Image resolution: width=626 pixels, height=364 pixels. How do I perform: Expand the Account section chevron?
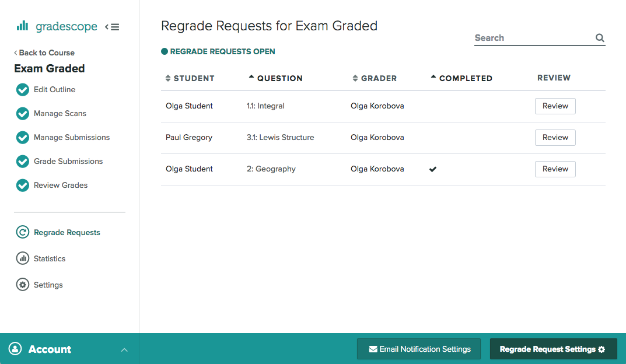[124, 349]
